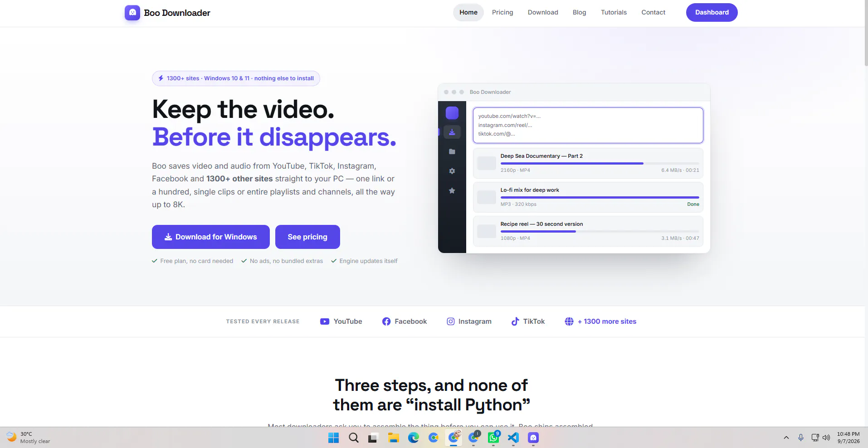Viewport: 868px width, 448px height.
Task: Open File Explorer from the taskbar
Action: coord(393,438)
